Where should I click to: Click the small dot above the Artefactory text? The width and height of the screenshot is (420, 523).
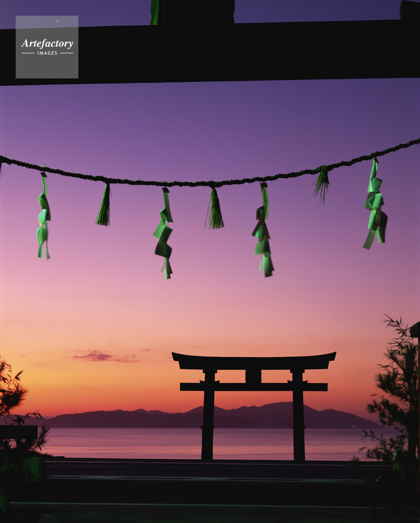(x=57, y=21)
